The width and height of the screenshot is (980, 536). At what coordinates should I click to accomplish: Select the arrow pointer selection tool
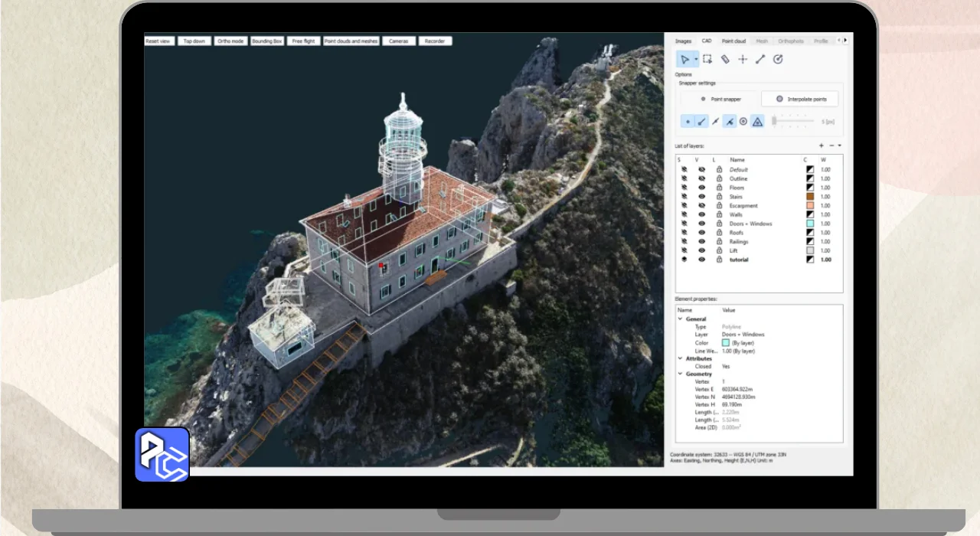click(684, 59)
